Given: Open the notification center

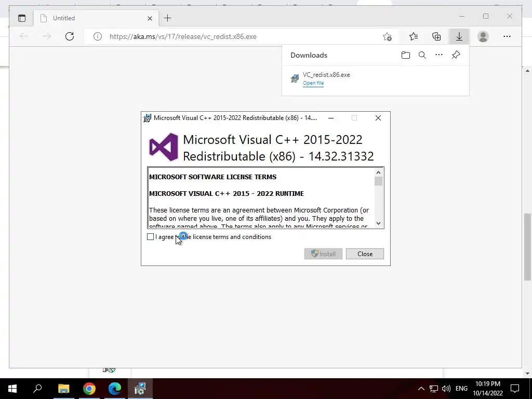Looking at the screenshot, I should point(515,389).
